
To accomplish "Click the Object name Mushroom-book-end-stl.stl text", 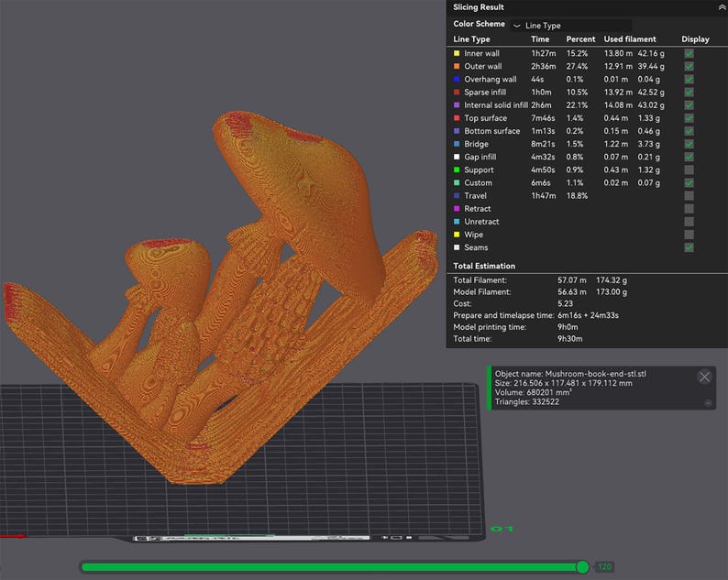I will [x=570, y=374].
